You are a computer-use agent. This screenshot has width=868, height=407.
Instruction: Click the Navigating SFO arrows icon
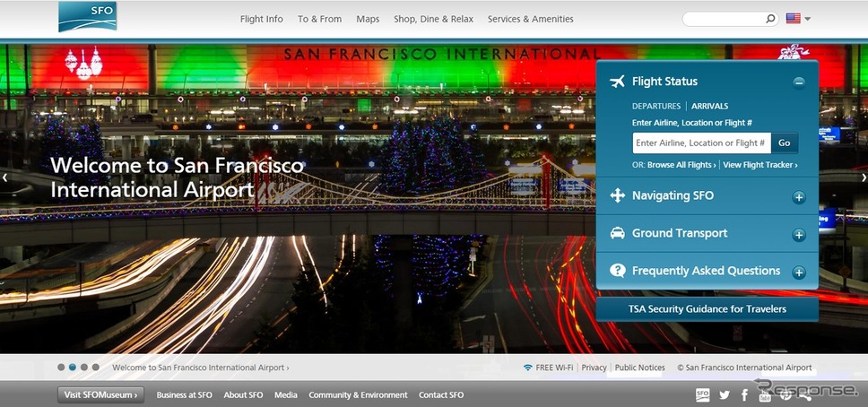[617, 195]
